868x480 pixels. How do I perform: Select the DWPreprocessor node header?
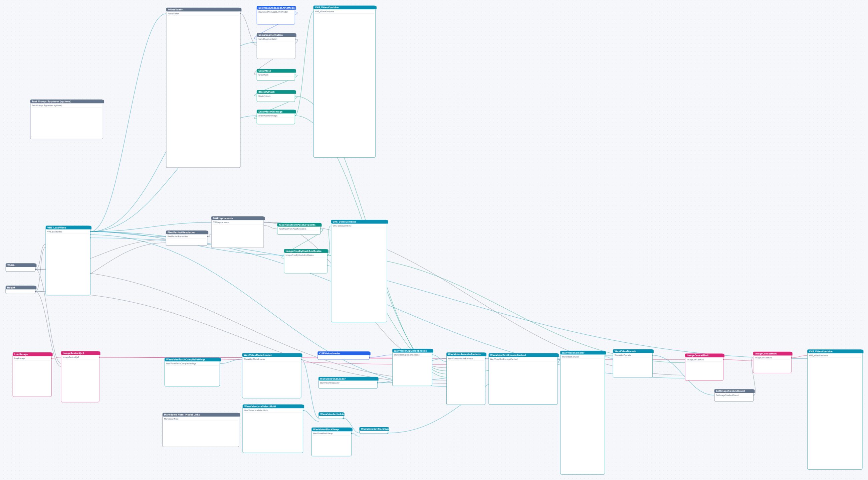pyautogui.click(x=238, y=218)
